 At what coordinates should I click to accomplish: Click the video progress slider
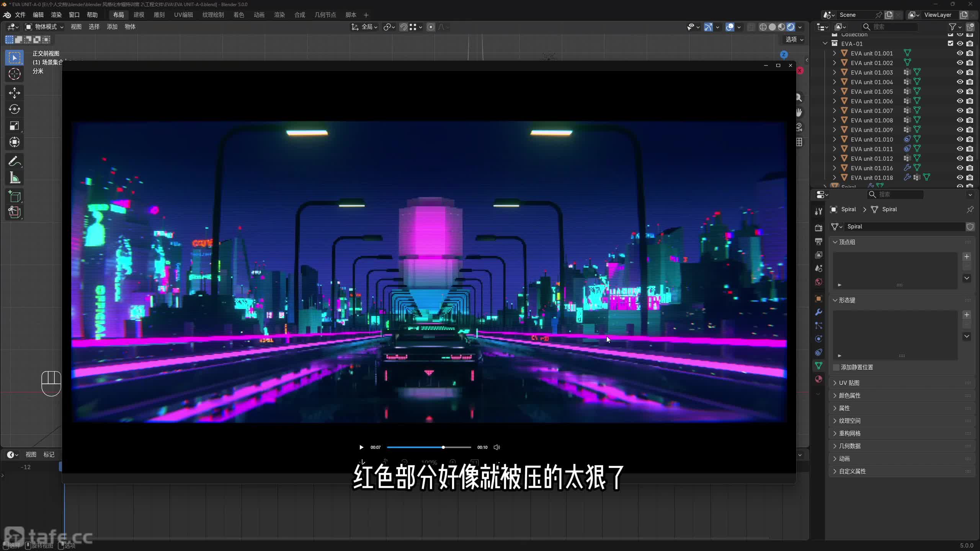coord(429,447)
